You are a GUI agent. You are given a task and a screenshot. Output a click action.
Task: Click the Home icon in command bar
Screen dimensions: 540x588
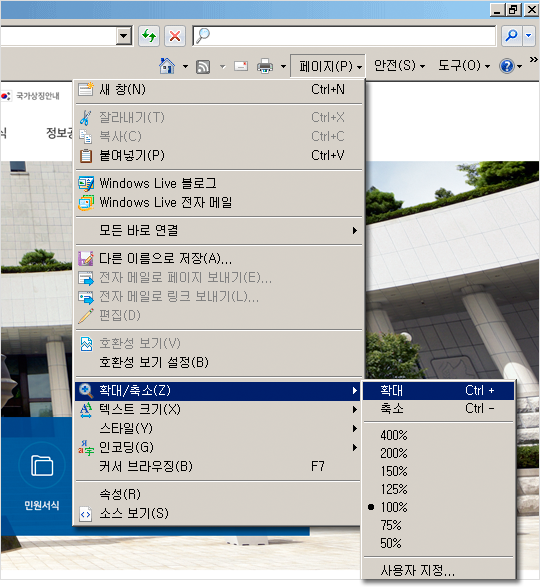(167, 66)
